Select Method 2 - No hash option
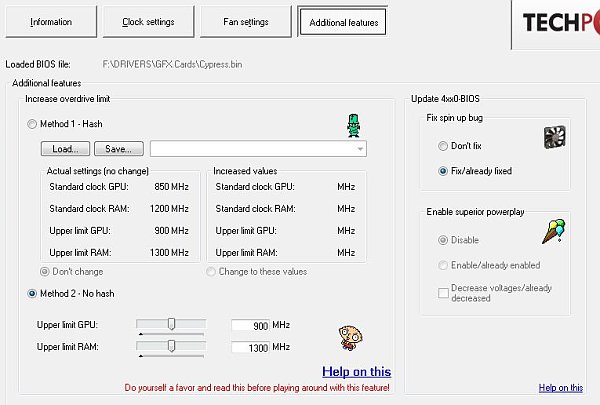This screenshot has width=600, height=405. coord(33,292)
